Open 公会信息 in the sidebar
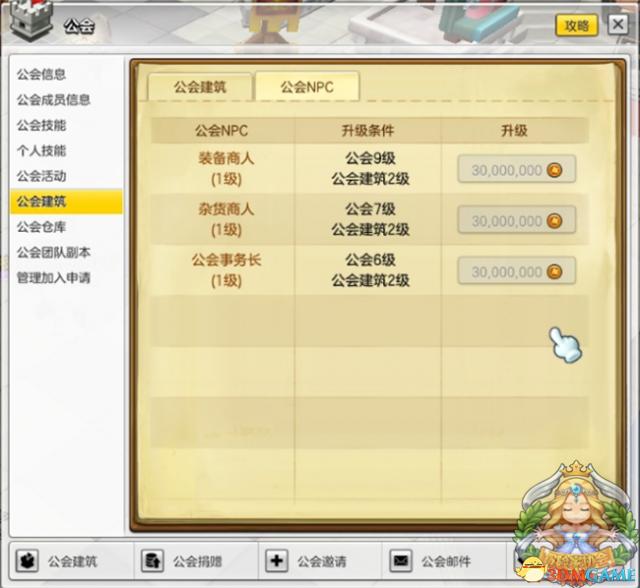640x588 pixels. 41,74
